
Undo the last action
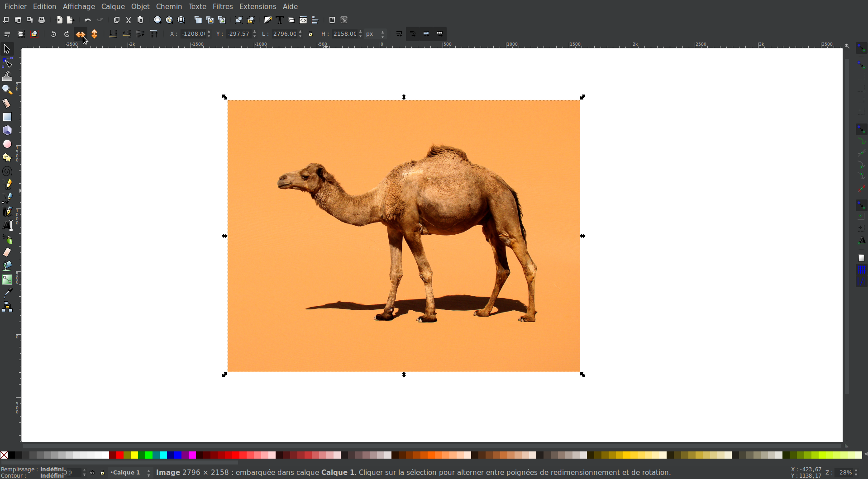[x=87, y=19]
